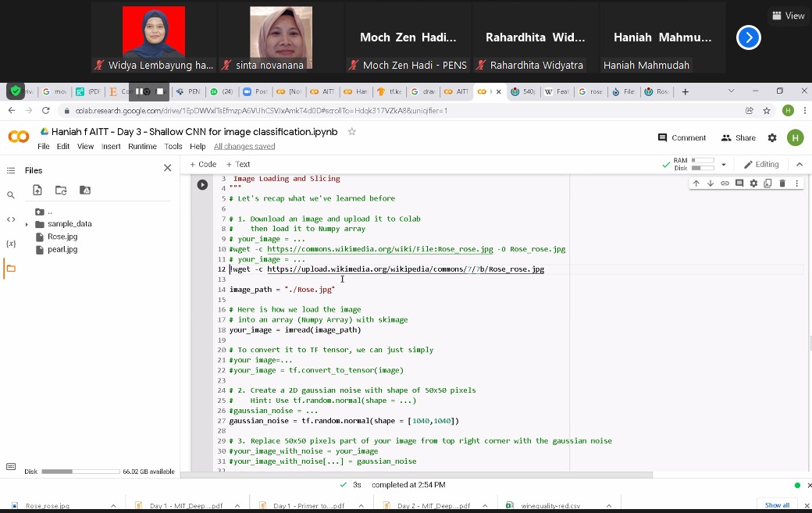Toggle header visibility with collapse chevron

[800, 164]
